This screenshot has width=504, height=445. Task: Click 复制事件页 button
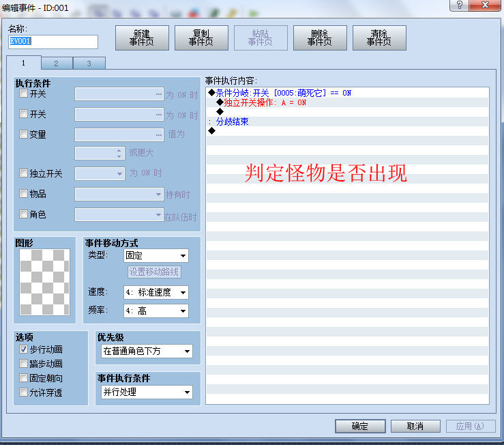click(x=201, y=38)
